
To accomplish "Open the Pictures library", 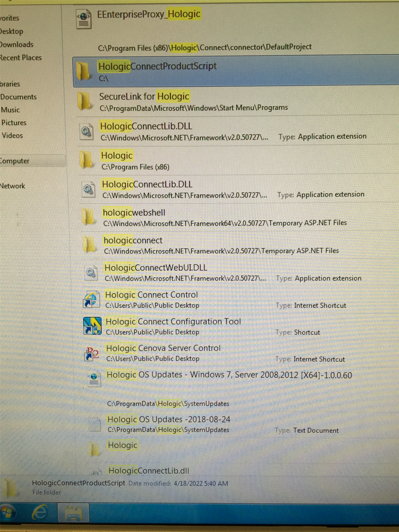I will pos(14,123).
